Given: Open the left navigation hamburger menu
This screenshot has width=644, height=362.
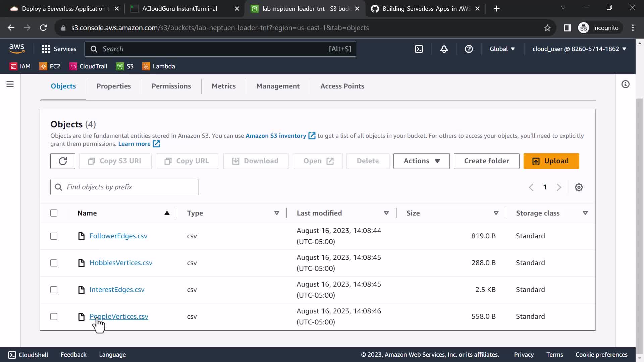Looking at the screenshot, I should tap(10, 84).
